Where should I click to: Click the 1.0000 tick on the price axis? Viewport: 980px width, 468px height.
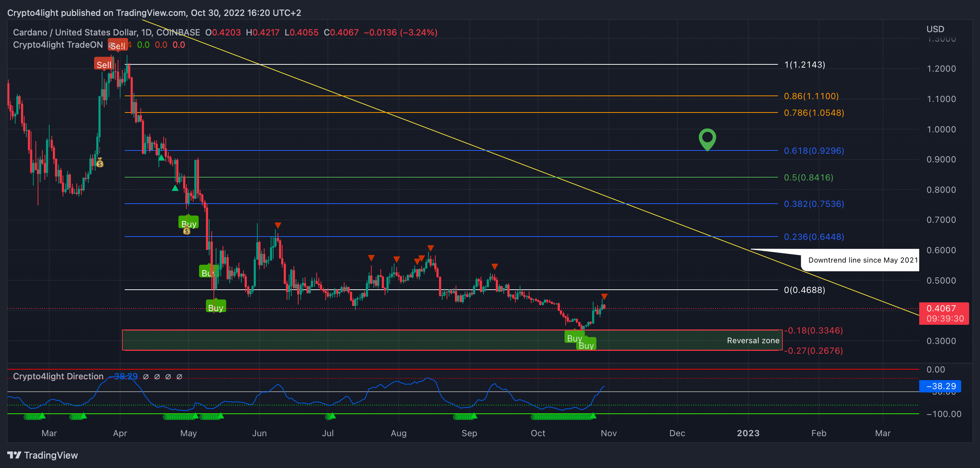(x=941, y=129)
